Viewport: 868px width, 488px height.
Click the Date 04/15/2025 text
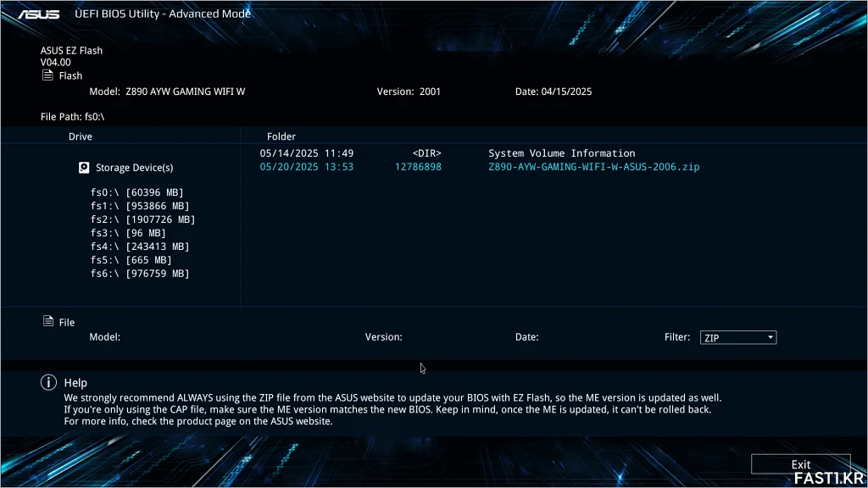pyautogui.click(x=554, y=91)
